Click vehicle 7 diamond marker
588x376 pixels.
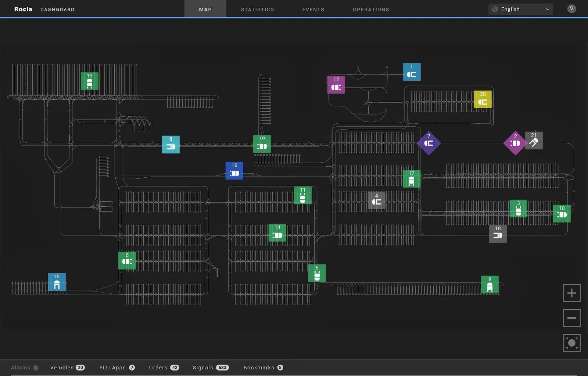[x=429, y=143]
